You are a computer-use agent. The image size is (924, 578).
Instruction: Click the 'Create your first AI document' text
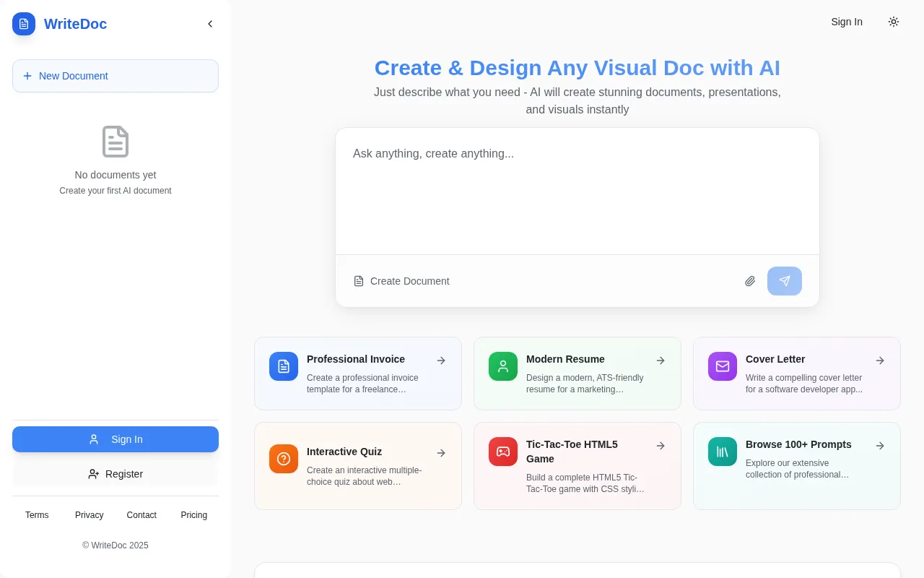click(x=115, y=191)
